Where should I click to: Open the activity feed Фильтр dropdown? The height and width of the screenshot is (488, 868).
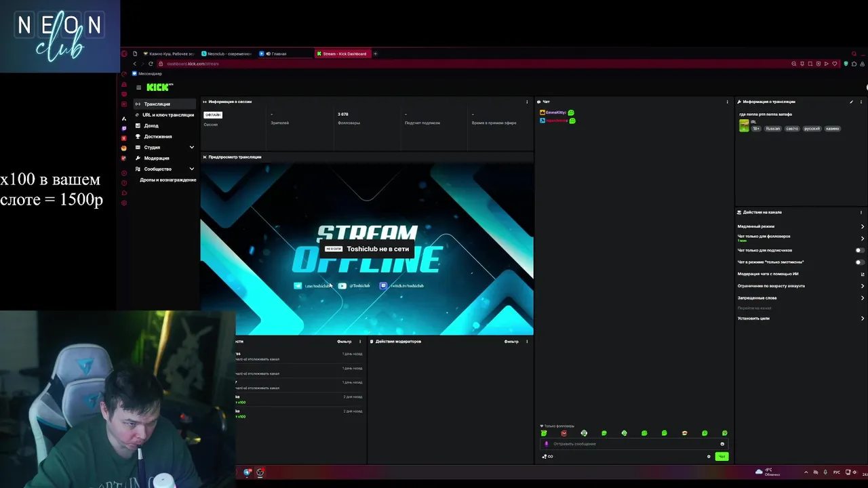(344, 342)
